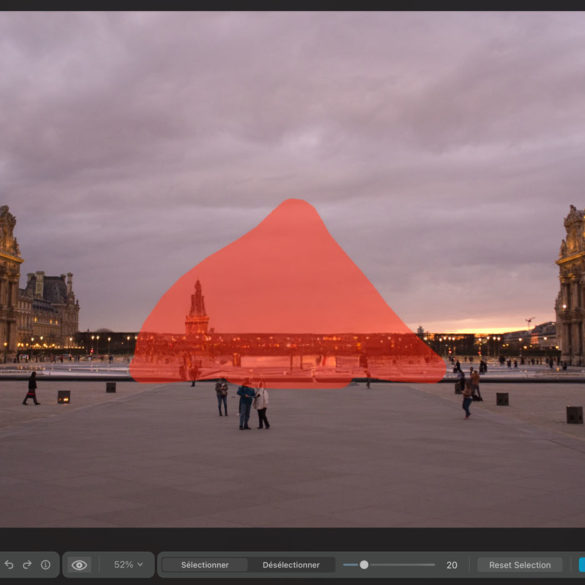Click the tower inside the red mask

coord(197,308)
